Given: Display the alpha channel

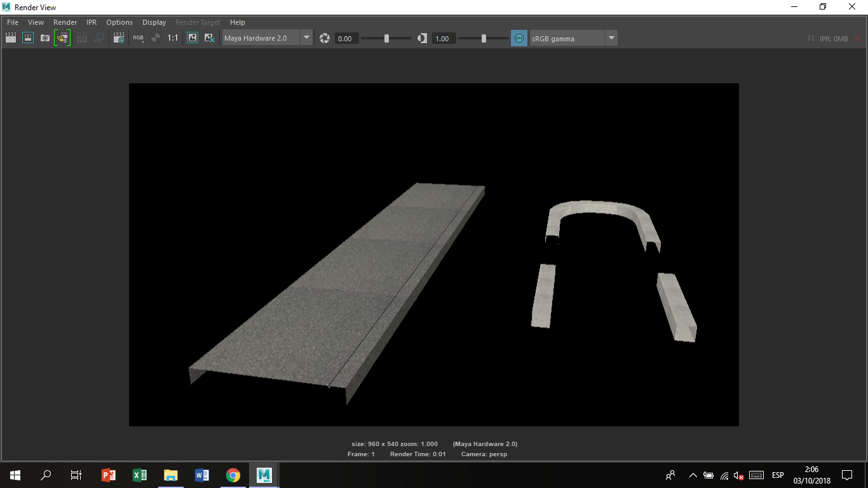Looking at the screenshot, I should click(155, 37).
